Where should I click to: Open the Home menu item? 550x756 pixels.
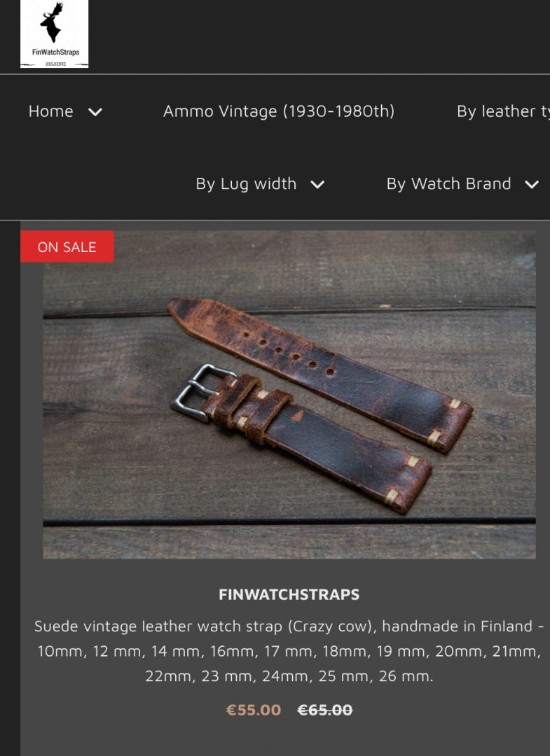click(x=50, y=111)
